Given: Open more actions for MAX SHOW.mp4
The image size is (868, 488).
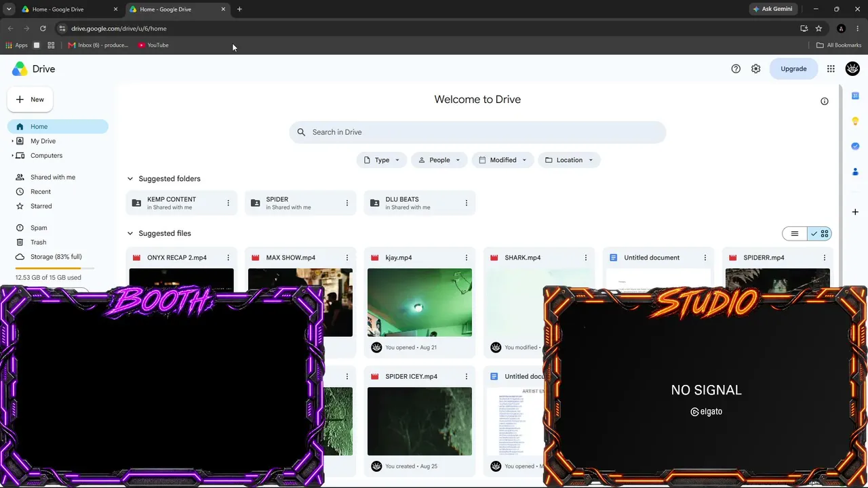Looking at the screenshot, I should click(347, 258).
